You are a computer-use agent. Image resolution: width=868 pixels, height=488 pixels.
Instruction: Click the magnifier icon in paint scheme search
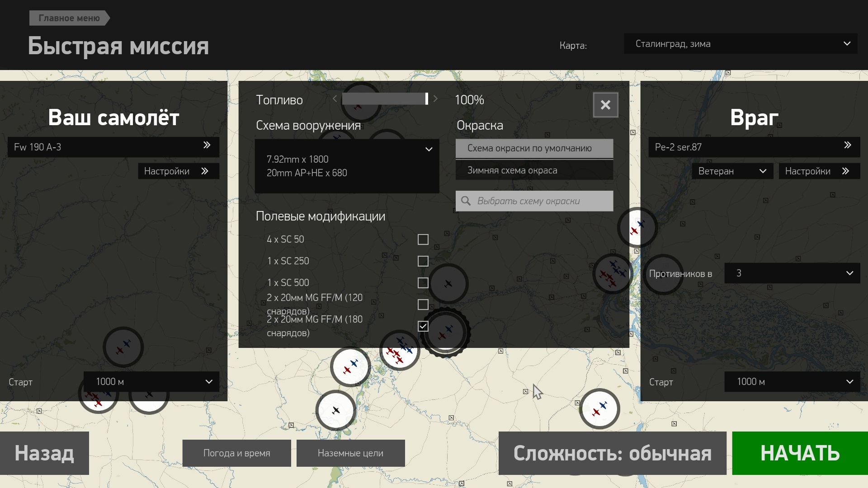click(466, 201)
